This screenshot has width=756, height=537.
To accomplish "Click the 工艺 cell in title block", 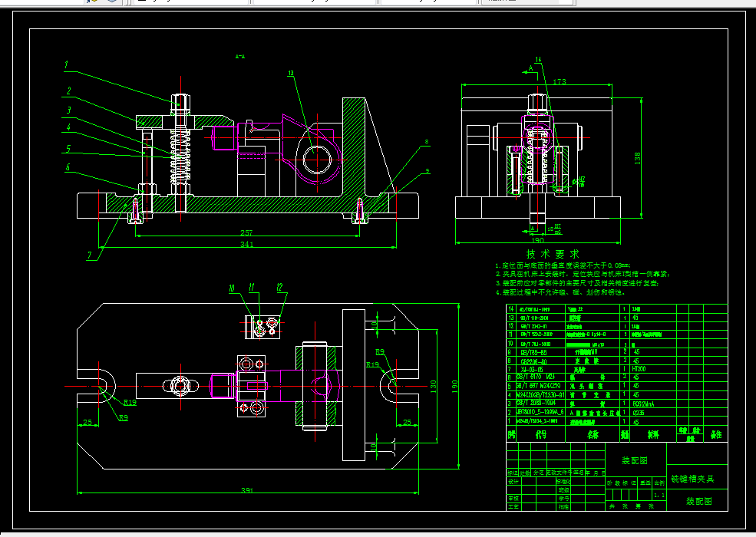I will pos(513,506).
